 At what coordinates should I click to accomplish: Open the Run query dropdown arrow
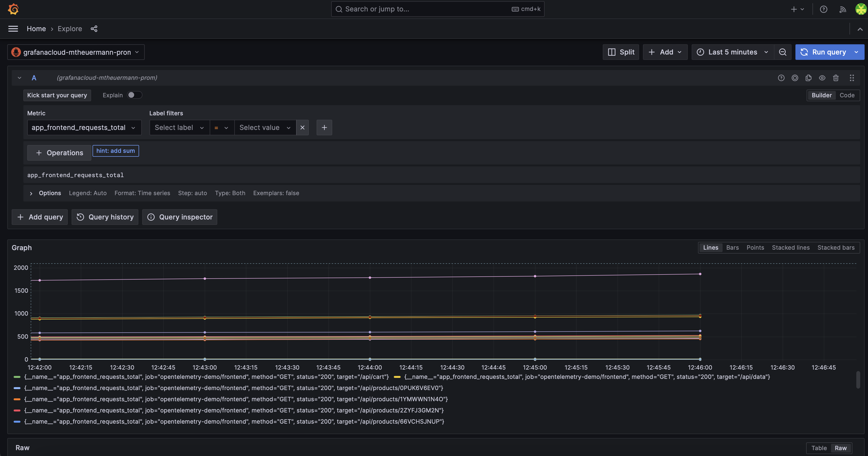(x=857, y=52)
